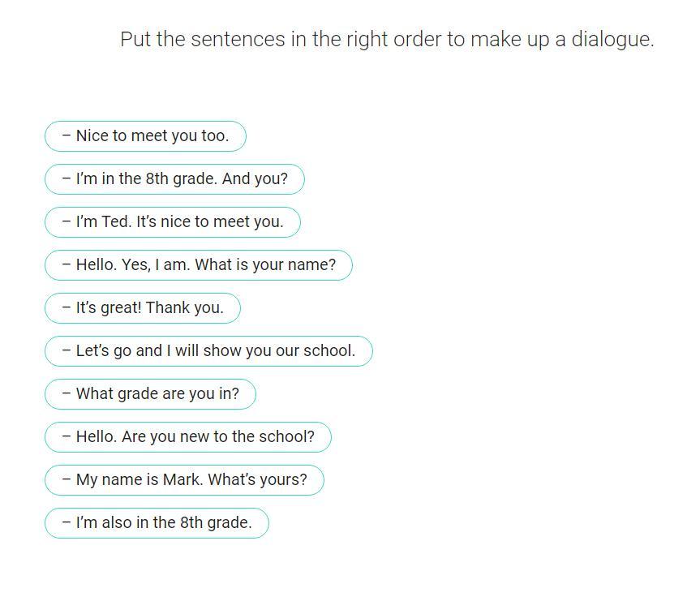Click the exercise instruction heading text
700x601 pixels.
tap(387, 39)
